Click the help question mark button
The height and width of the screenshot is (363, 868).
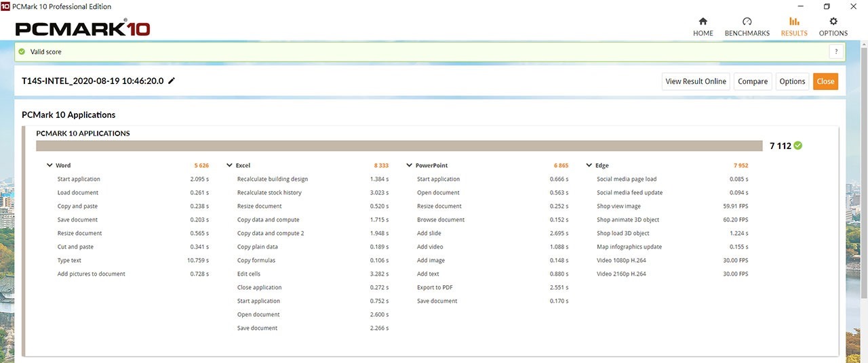[x=836, y=51]
